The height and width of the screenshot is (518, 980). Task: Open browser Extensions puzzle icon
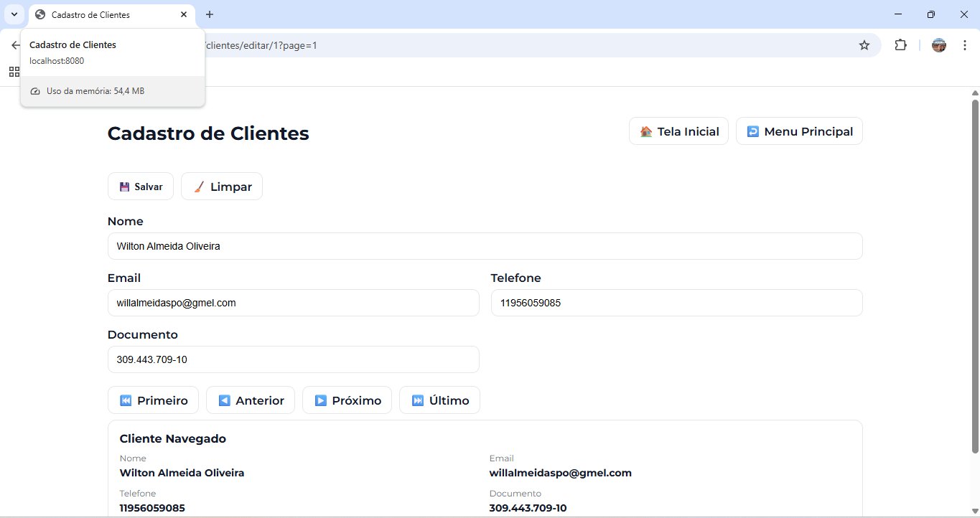click(900, 45)
